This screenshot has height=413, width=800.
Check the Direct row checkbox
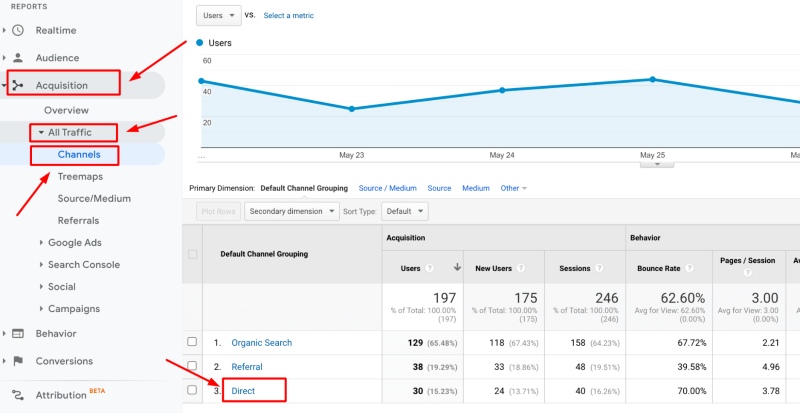[x=192, y=390]
